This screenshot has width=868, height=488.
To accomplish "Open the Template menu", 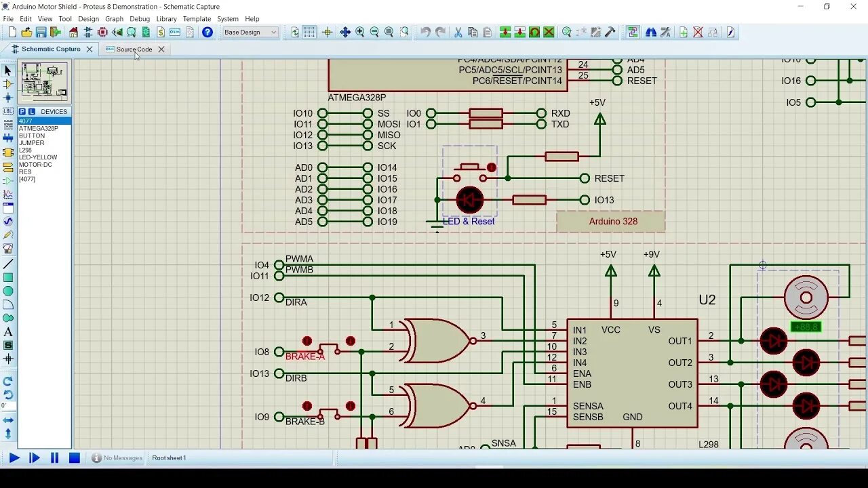I will click(197, 19).
